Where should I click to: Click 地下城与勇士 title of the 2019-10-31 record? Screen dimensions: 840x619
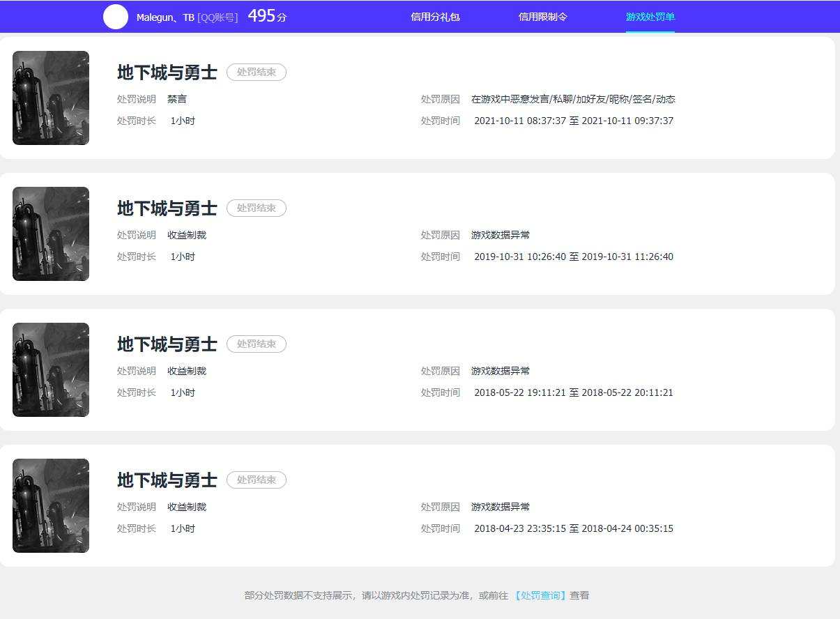[167, 208]
